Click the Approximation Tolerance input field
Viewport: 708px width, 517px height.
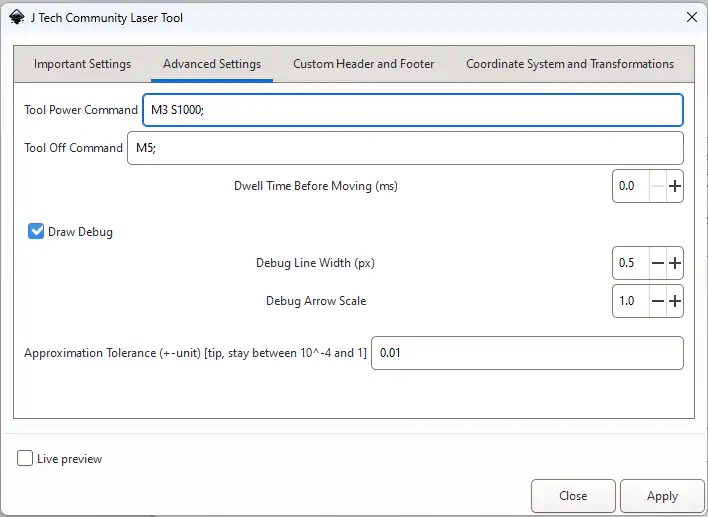pos(527,353)
